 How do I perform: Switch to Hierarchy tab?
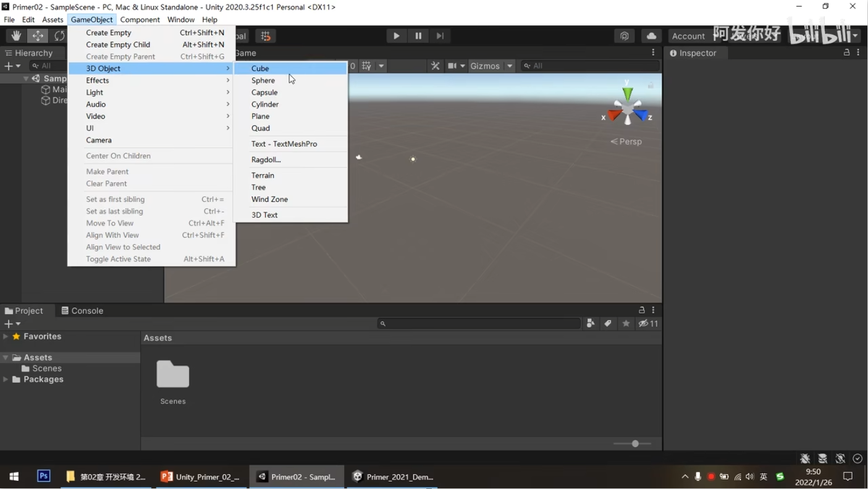pos(28,53)
